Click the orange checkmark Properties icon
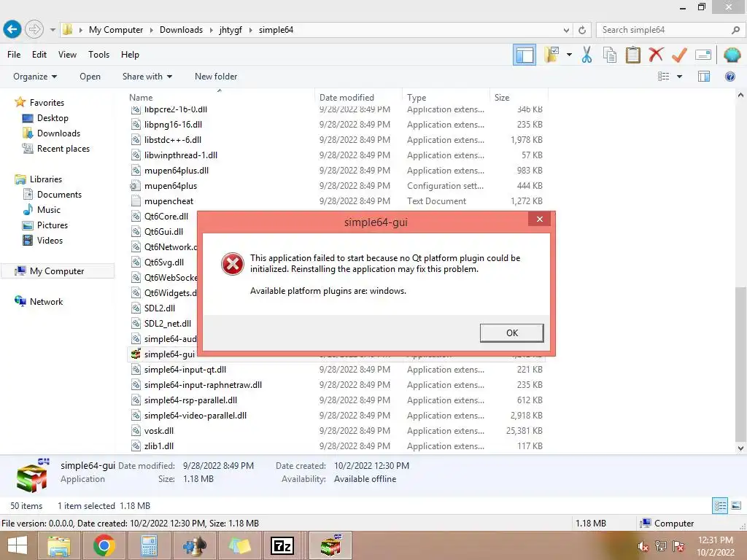 click(679, 55)
